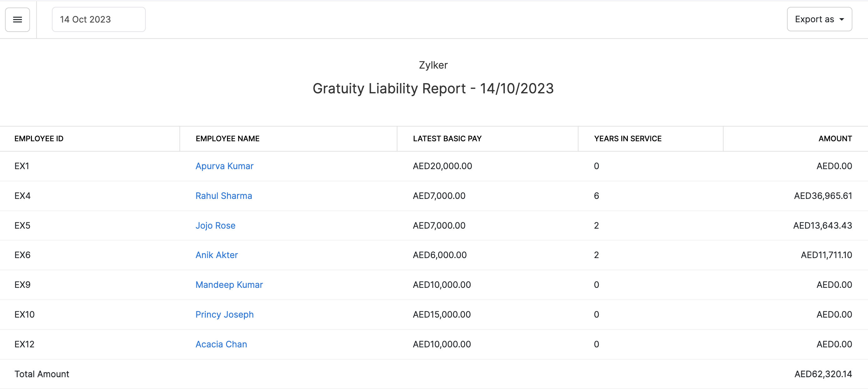Click the Export as dropdown arrow
This screenshot has height=389, width=868.
843,19
